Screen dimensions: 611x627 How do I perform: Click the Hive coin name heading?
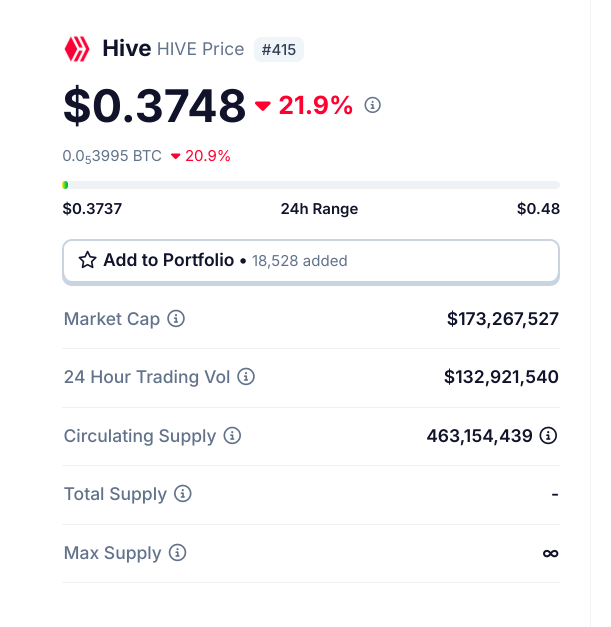click(127, 48)
